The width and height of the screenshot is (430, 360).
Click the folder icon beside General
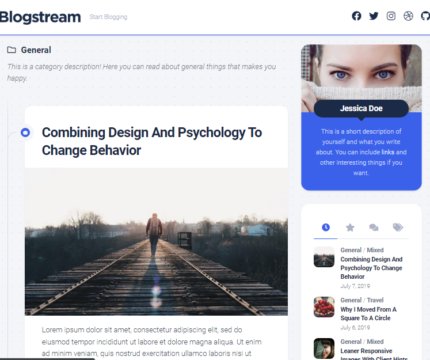tap(12, 50)
